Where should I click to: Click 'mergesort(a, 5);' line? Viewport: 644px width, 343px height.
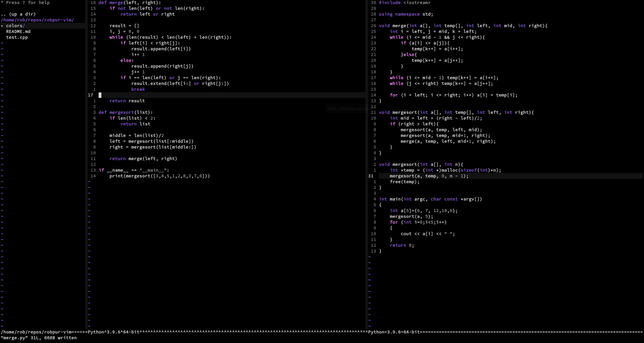click(x=412, y=217)
